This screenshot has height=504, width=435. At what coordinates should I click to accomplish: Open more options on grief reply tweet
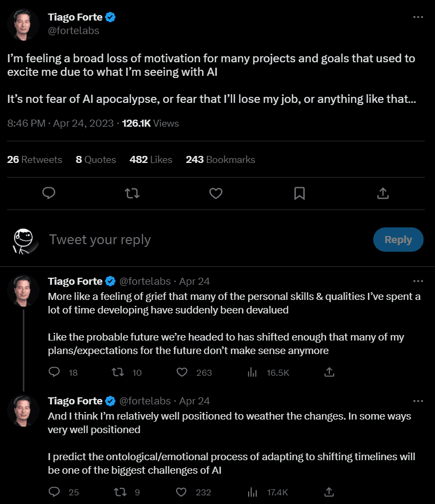418,282
